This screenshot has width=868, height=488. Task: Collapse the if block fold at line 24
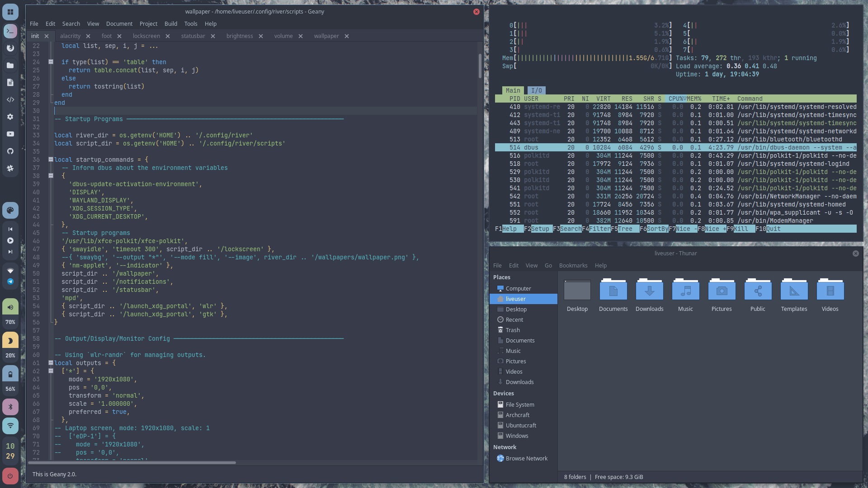point(51,62)
